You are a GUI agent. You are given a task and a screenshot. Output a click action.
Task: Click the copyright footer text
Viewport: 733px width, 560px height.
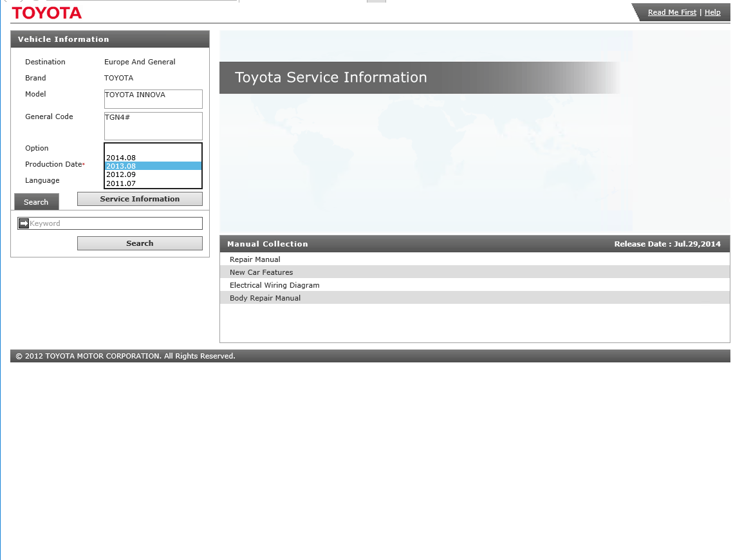click(x=125, y=356)
